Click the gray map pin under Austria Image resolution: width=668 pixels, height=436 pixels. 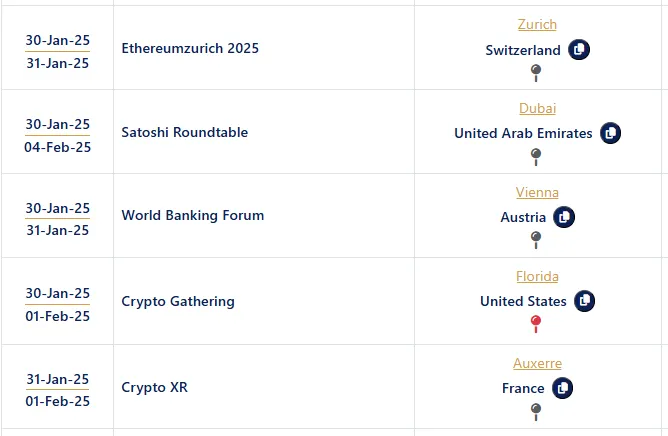click(536, 239)
